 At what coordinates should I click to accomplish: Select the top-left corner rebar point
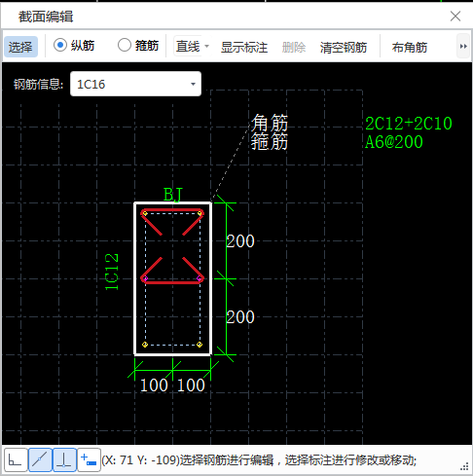(145, 213)
